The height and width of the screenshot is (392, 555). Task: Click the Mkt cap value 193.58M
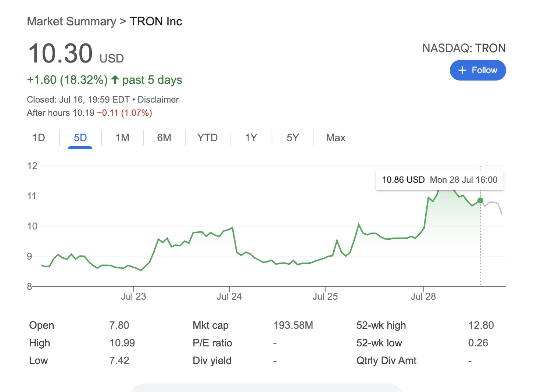tap(293, 325)
